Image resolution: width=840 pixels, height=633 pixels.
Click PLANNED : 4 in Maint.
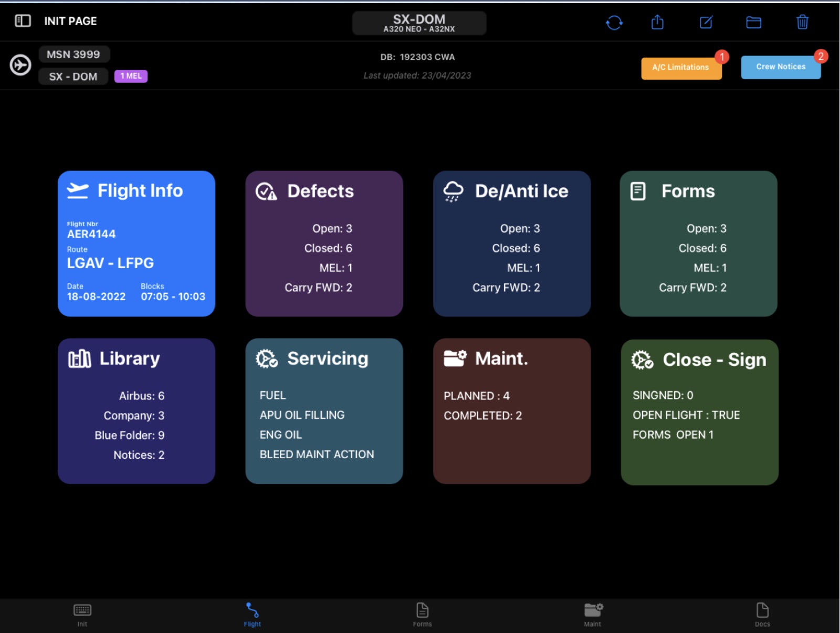click(x=477, y=396)
